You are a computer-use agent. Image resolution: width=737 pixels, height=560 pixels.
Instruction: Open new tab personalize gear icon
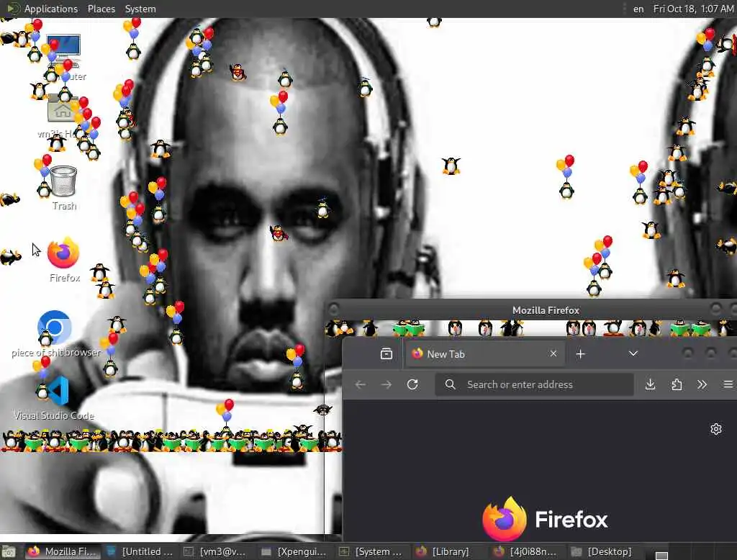pyautogui.click(x=716, y=429)
